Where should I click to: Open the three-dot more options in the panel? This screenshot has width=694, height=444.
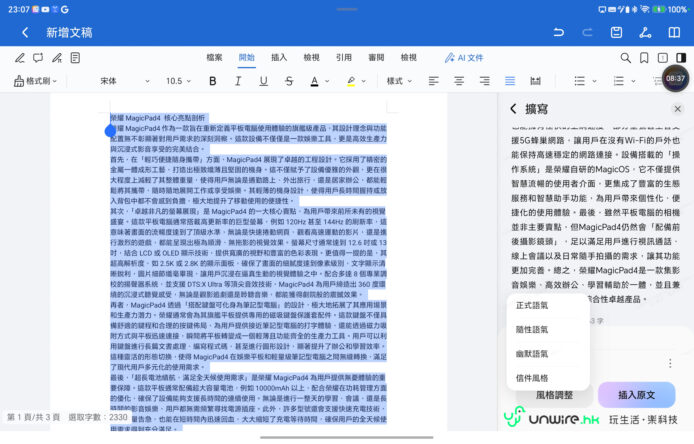(x=671, y=363)
